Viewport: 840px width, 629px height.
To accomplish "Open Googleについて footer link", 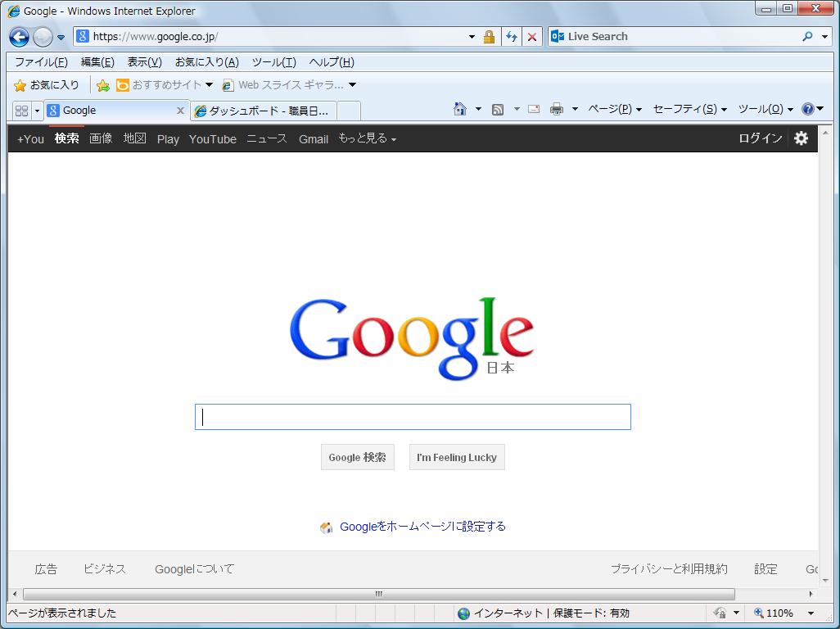I will tap(195, 569).
